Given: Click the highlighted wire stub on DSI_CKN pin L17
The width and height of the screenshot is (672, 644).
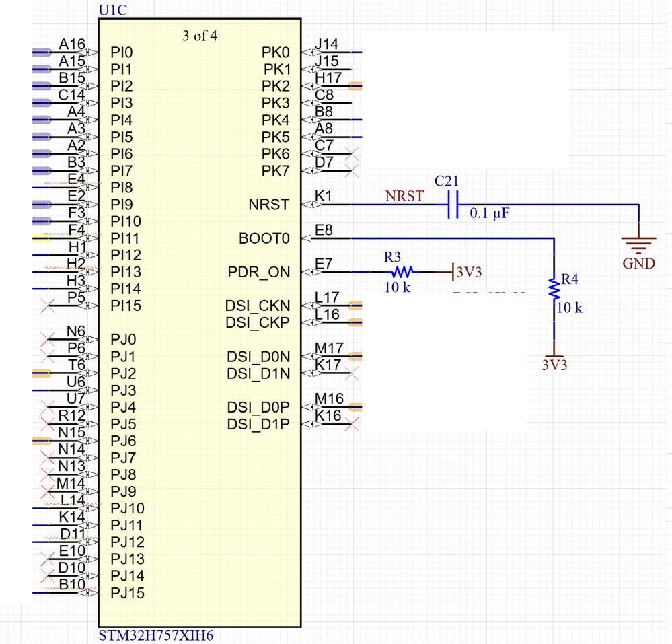Looking at the screenshot, I should [355, 306].
